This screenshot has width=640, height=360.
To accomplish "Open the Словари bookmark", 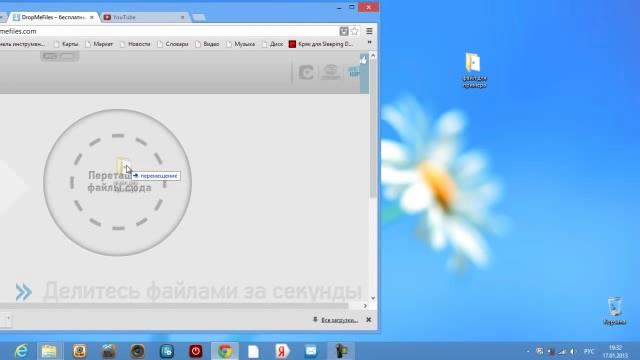I will pos(173,44).
